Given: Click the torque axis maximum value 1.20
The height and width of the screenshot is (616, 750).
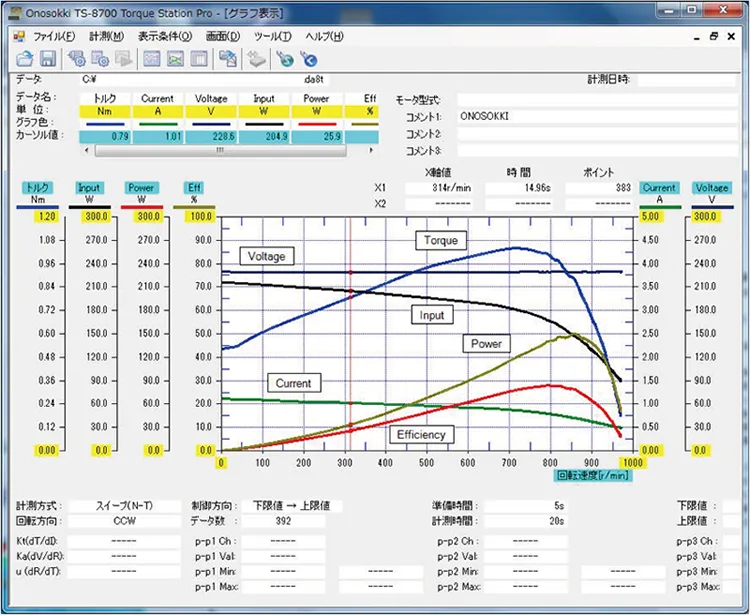Looking at the screenshot, I should click(x=47, y=217).
